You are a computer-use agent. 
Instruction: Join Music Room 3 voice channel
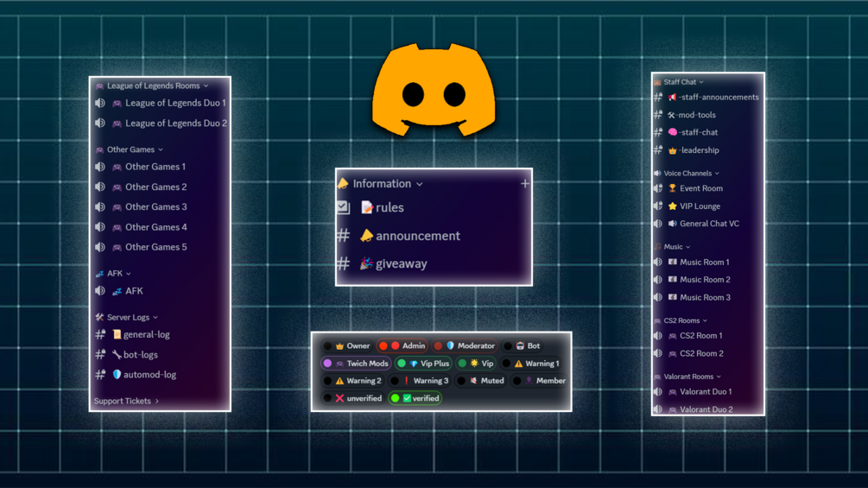[693, 297]
